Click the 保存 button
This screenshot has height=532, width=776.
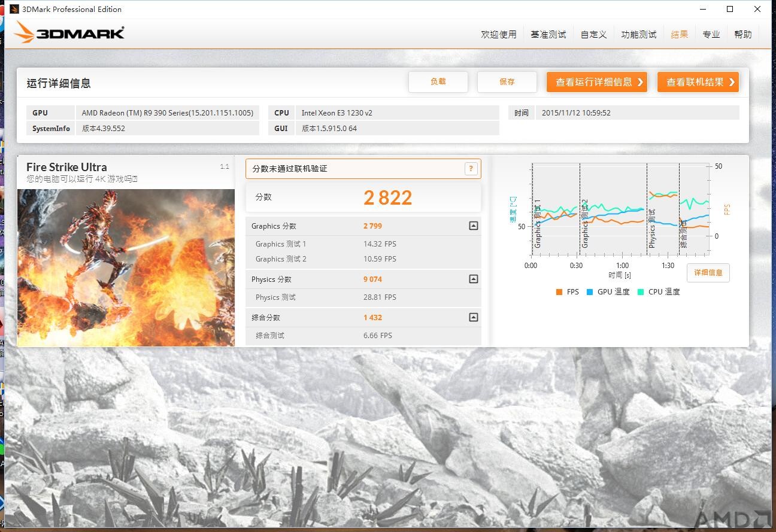pos(507,82)
